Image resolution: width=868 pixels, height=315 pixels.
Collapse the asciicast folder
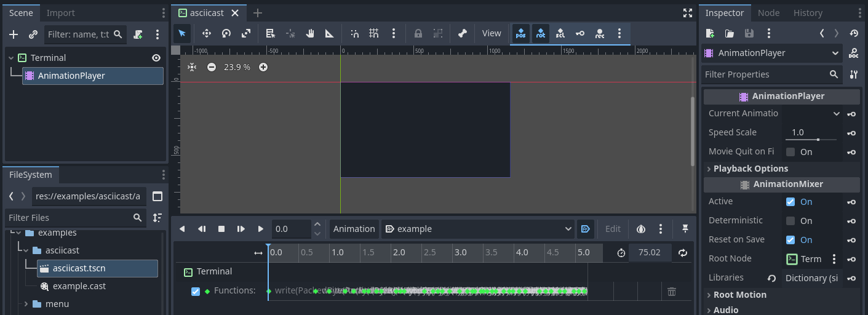(26, 250)
